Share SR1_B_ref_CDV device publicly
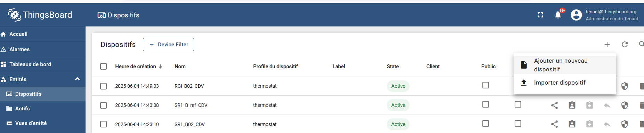The image size is (644, 133). [x=555, y=105]
